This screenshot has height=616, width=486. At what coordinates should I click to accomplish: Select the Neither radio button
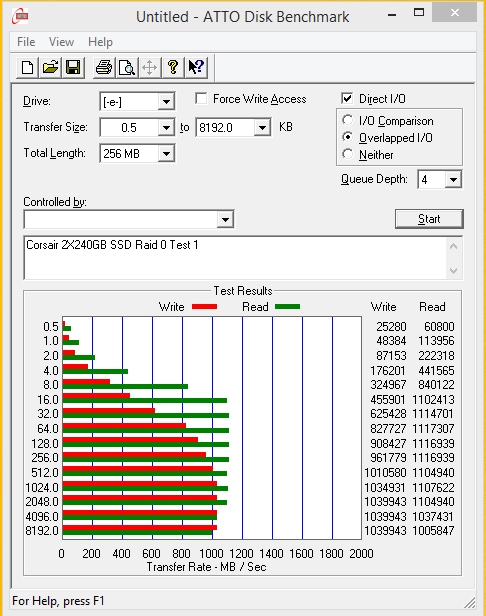click(347, 154)
